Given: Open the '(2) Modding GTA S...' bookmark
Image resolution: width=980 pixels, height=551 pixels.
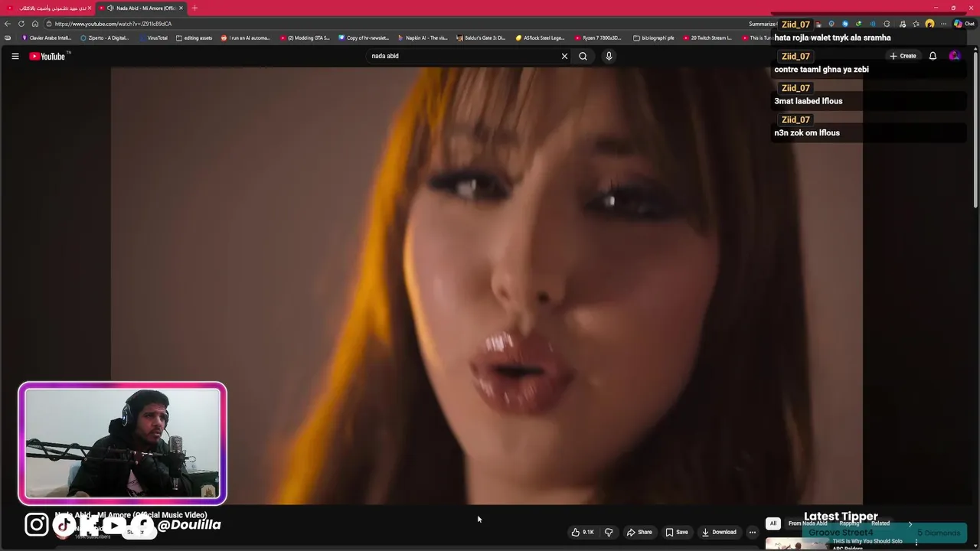Looking at the screenshot, I should [305, 37].
